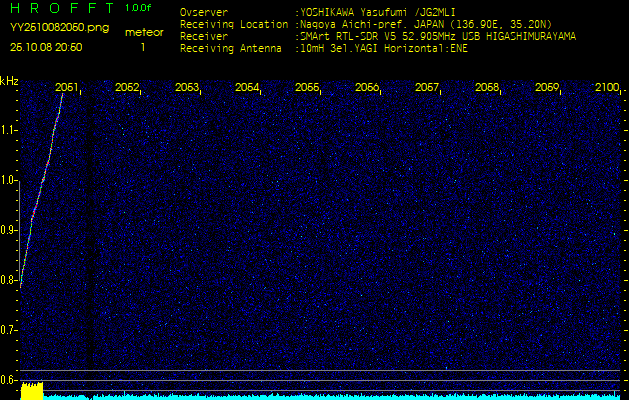Image resolution: width=629 pixels, height=400 pixels.
Task: Click the kHz unit label
Action: click(x=9, y=80)
